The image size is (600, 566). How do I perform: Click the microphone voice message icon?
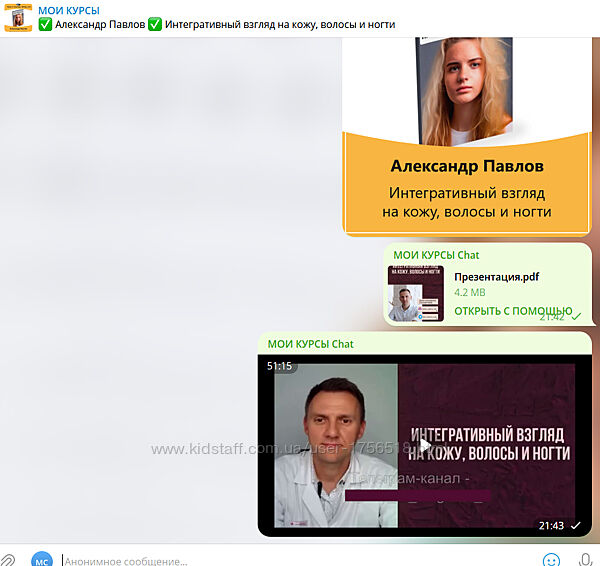587,559
